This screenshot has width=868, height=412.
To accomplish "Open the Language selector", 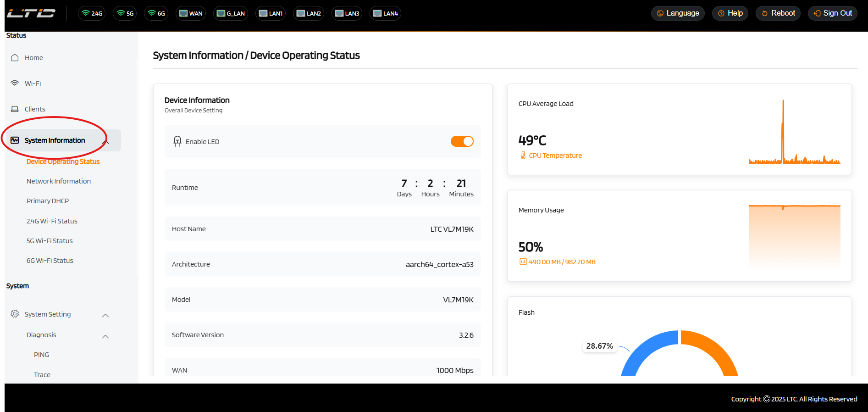I will pyautogui.click(x=678, y=13).
